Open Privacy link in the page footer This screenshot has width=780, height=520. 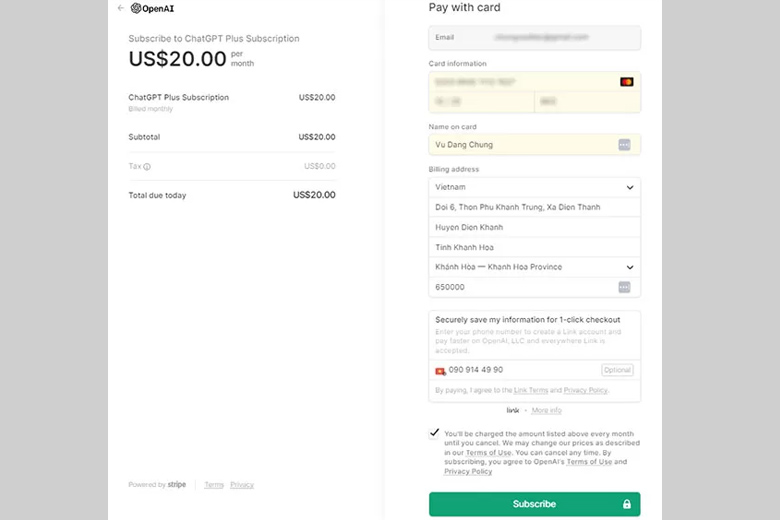click(x=242, y=485)
